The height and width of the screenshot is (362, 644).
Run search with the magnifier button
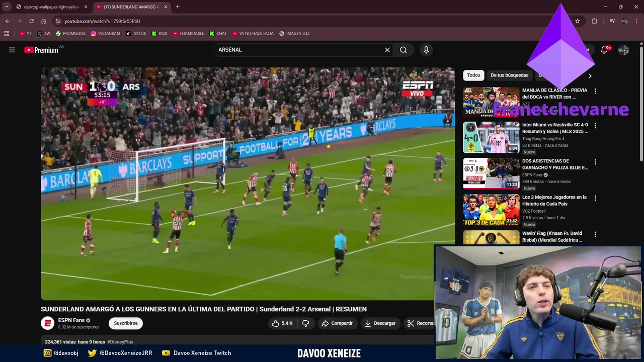click(404, 50)
